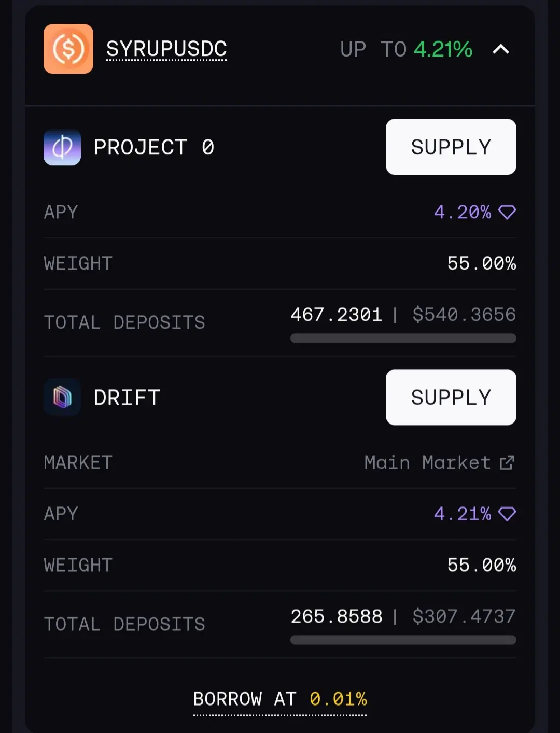
Task: Collapse the SYRUPUSDC card with the chevron
Action: 500,49
